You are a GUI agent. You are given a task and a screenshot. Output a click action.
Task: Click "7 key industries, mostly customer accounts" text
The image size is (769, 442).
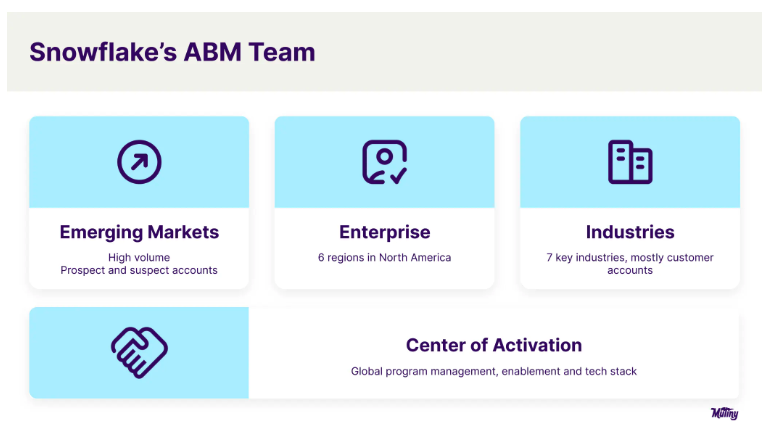[x=630, y=264]
